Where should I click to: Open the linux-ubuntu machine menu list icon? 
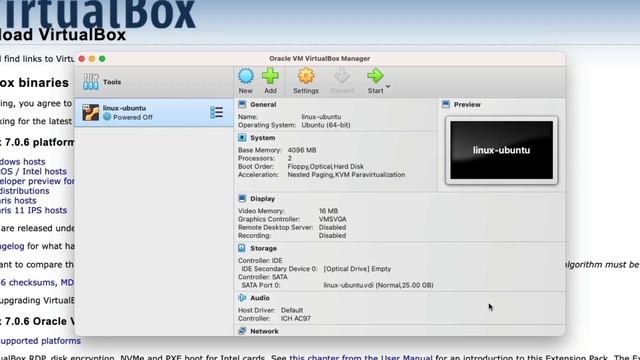click(216, 112)
